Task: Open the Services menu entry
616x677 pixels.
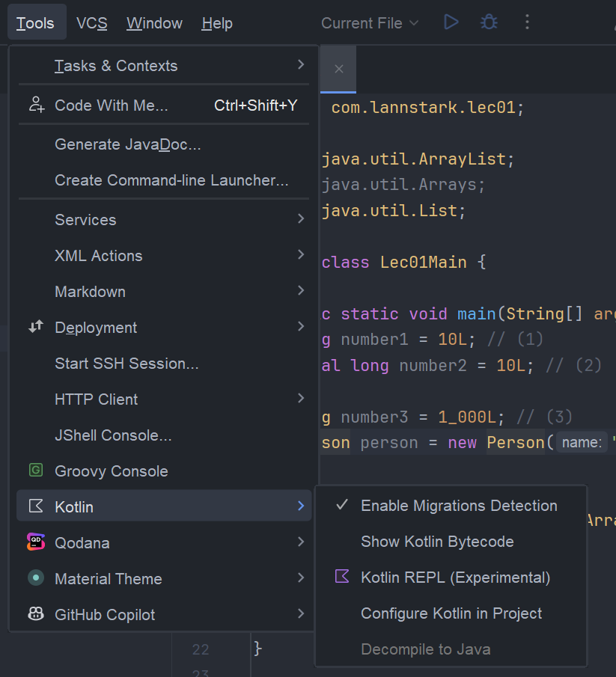Action: [164, 220]
